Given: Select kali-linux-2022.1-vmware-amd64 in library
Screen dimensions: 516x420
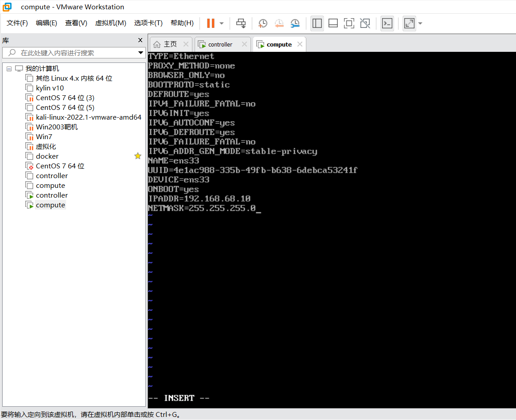Looking at the screenshot, I should (x=88, y=117).
